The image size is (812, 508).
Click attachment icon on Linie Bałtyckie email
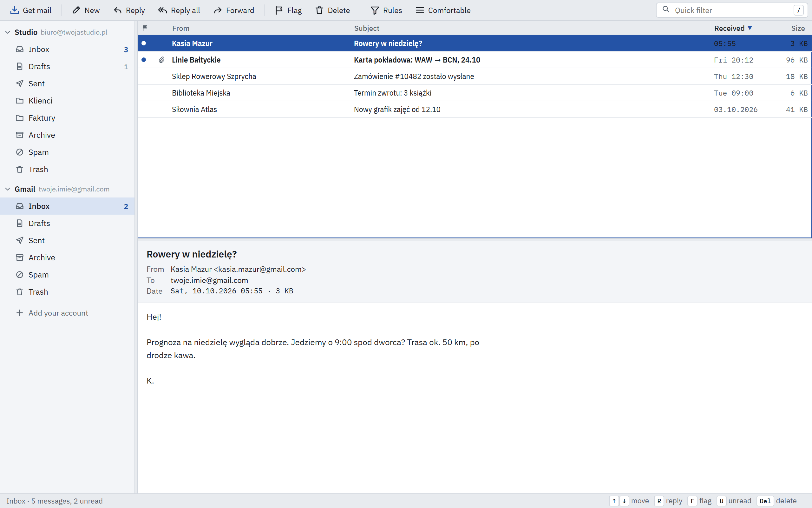162,60
